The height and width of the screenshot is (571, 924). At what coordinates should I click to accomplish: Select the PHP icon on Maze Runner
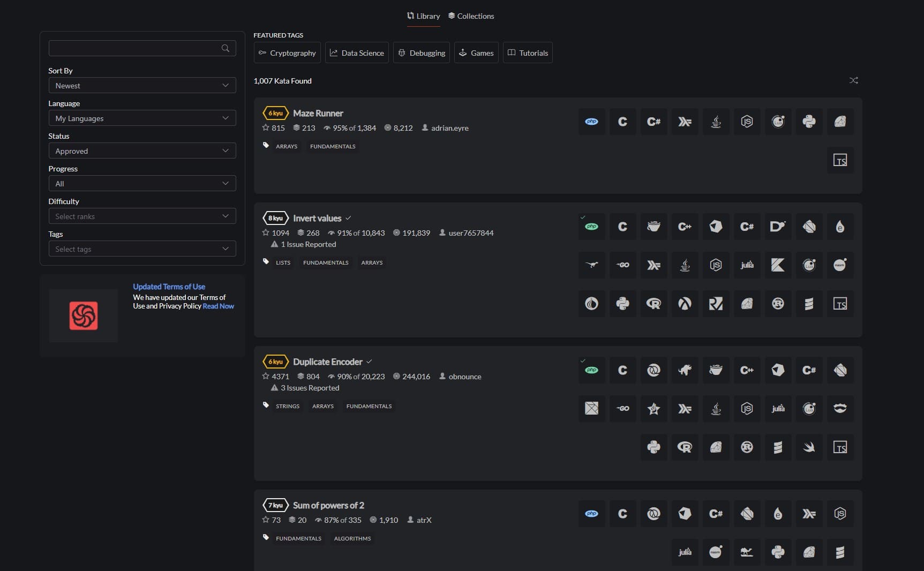click(591, 122)
